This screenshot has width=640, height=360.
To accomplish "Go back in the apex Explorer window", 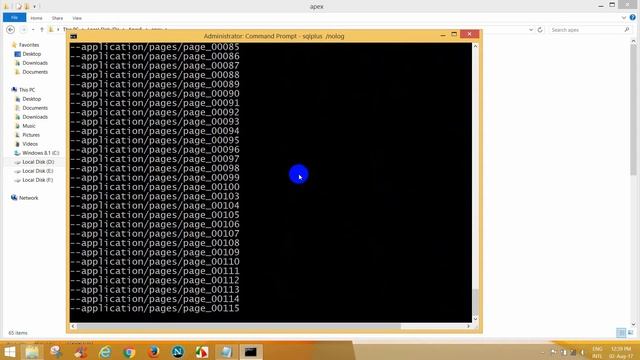I will point(11,29).
